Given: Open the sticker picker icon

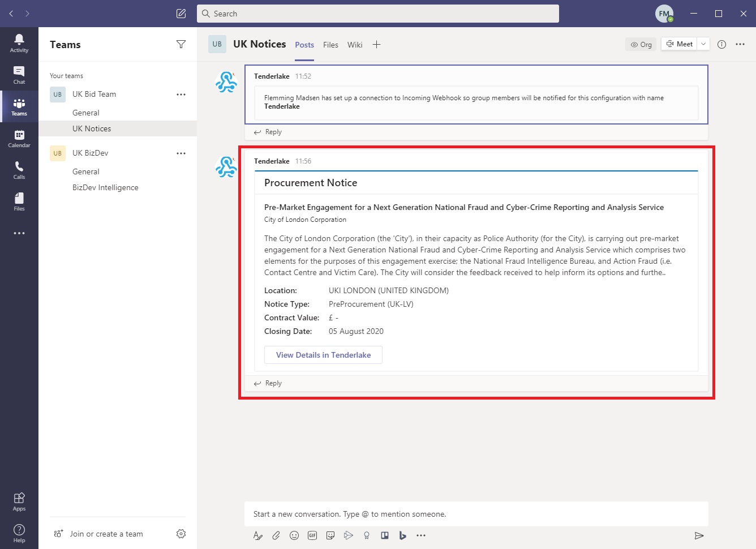Looking at the screenshot, I should tap(330, 535).
